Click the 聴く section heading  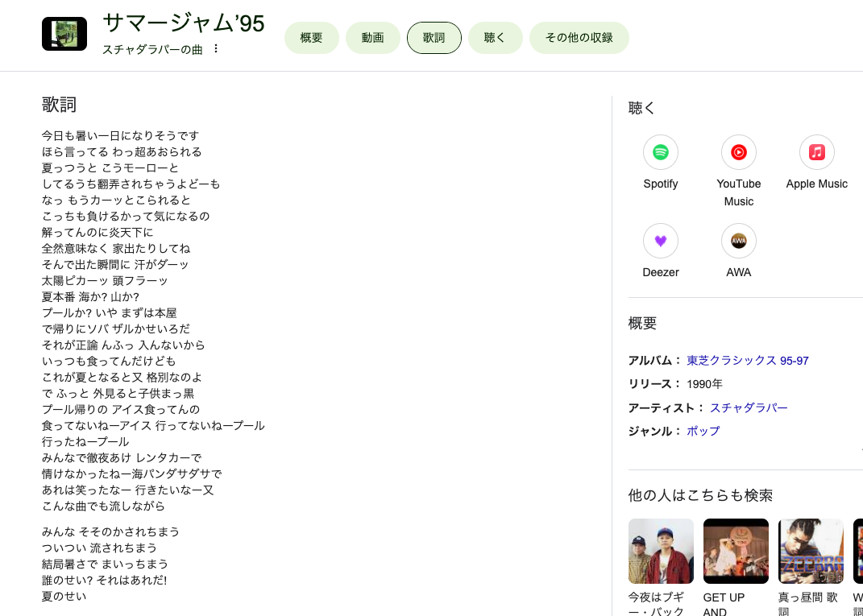pyautogui.click(x=641, y=108)
